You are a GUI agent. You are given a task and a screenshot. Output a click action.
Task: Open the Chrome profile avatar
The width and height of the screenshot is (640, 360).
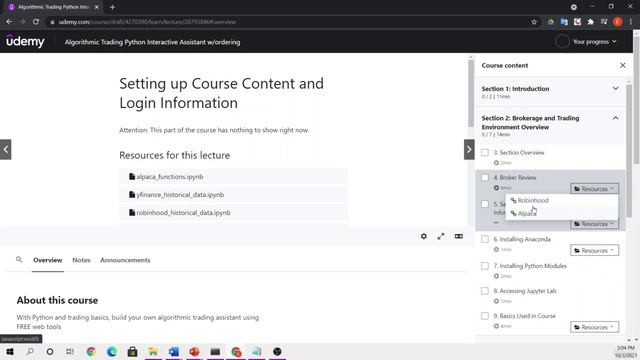coord(618,22)
